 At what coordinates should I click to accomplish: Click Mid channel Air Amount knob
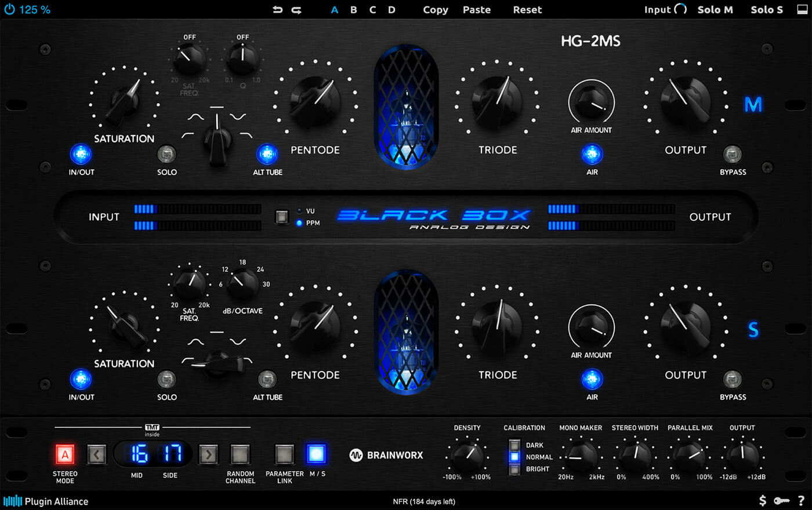pyautogui.click(x=591, y=101)
